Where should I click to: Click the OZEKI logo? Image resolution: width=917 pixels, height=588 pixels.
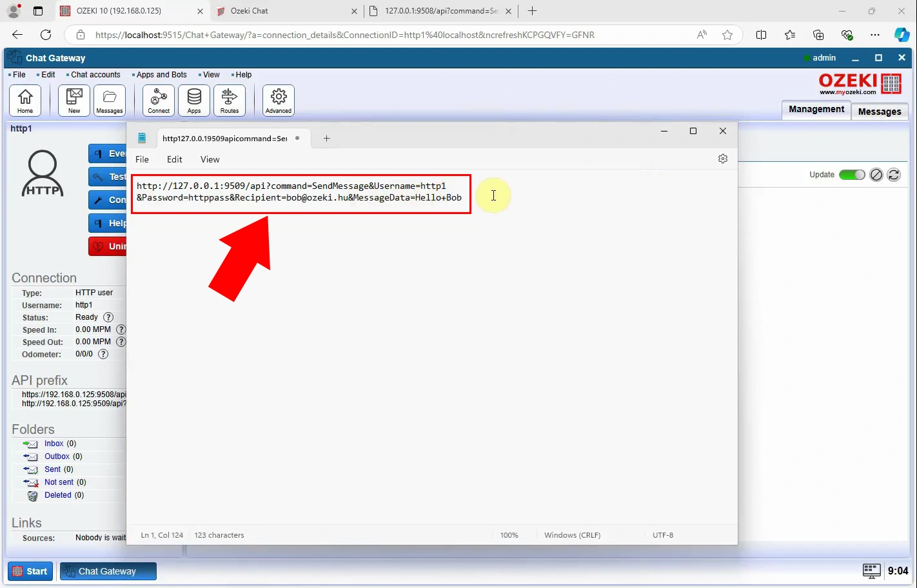coord(860,84)
